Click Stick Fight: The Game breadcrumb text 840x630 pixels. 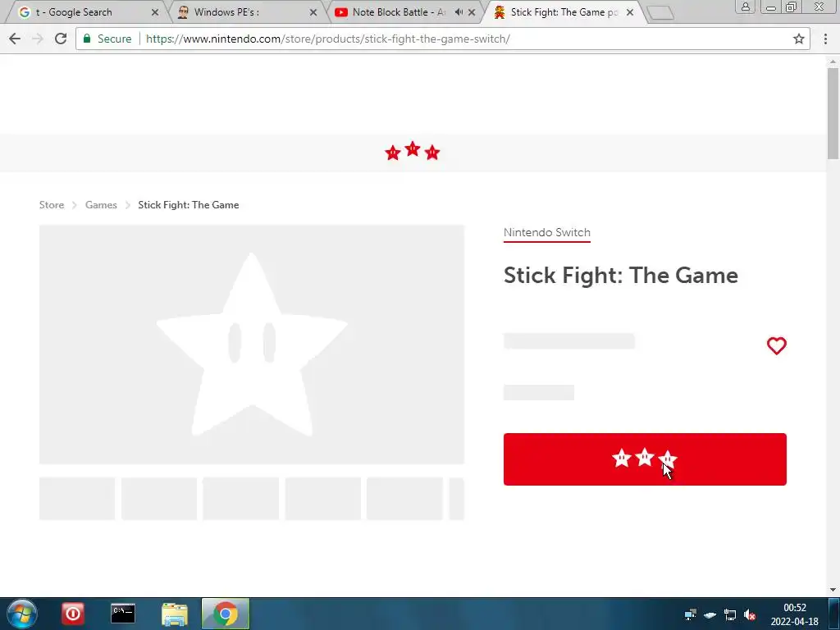pos(189,204)
